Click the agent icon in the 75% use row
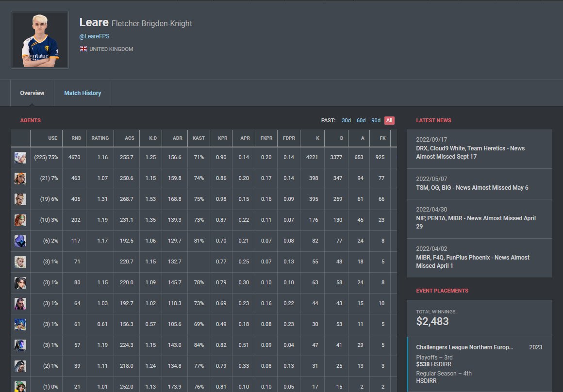This screenshot has width=563, height=392. 20,158
